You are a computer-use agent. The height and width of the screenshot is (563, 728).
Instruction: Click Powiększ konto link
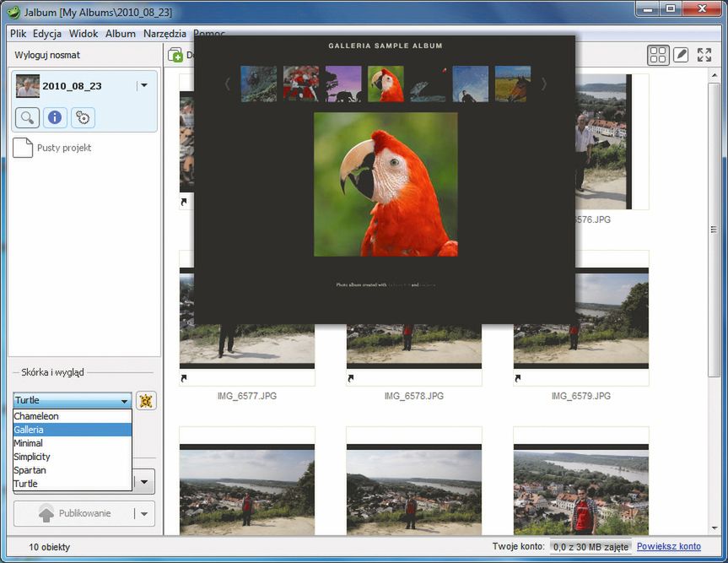669,546
